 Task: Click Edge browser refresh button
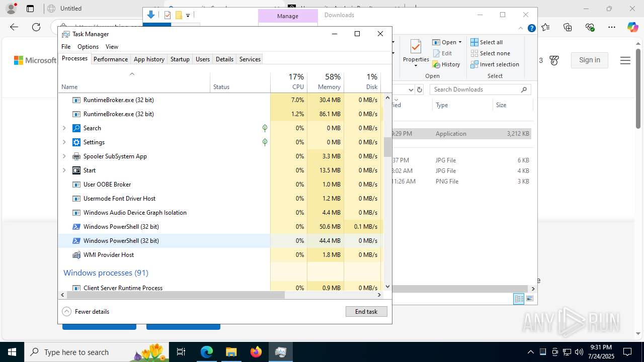pyautogui.click(x=36, y=27)
